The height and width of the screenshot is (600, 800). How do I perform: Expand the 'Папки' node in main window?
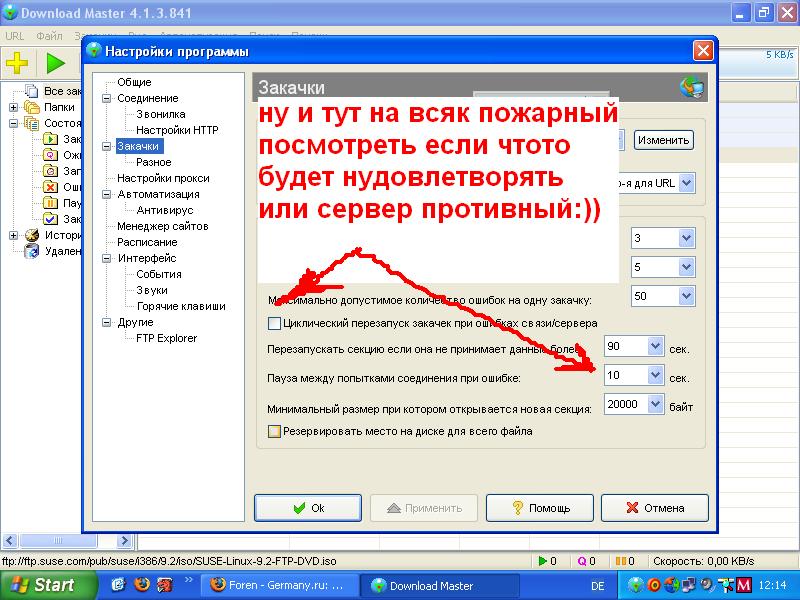(13, 107)
